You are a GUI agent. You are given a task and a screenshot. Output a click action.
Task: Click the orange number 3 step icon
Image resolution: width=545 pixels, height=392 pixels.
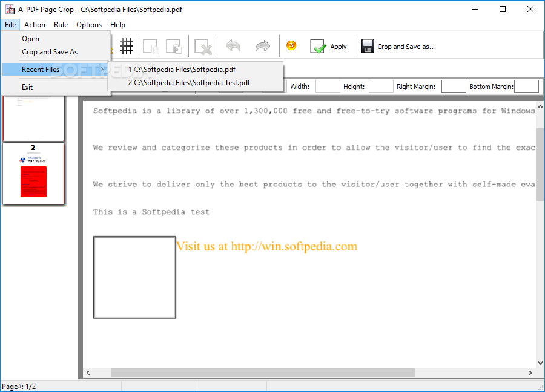[291, 45]
